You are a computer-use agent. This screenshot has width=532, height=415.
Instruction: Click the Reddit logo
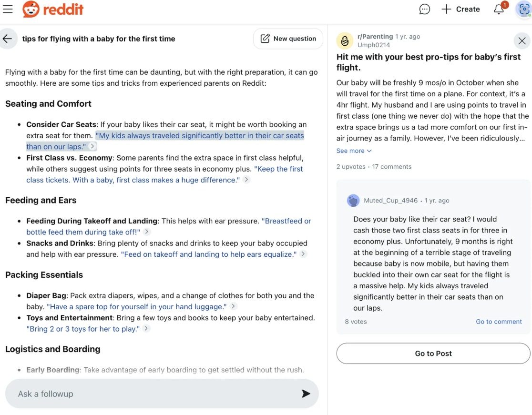click(x=53, y=9)
